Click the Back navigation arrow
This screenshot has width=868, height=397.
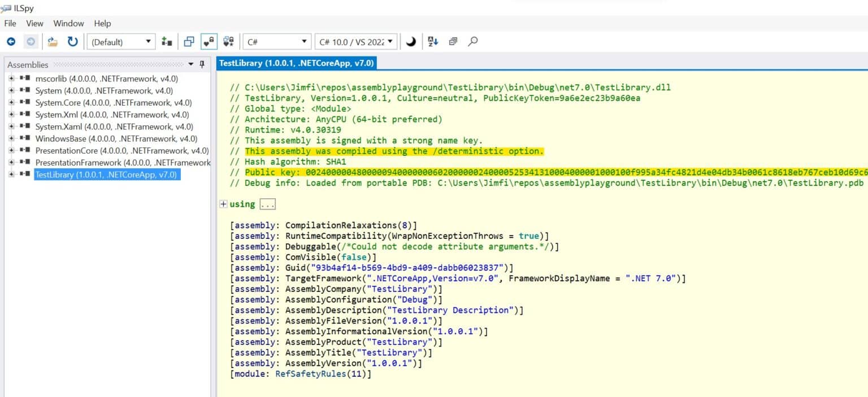(11, 41)
